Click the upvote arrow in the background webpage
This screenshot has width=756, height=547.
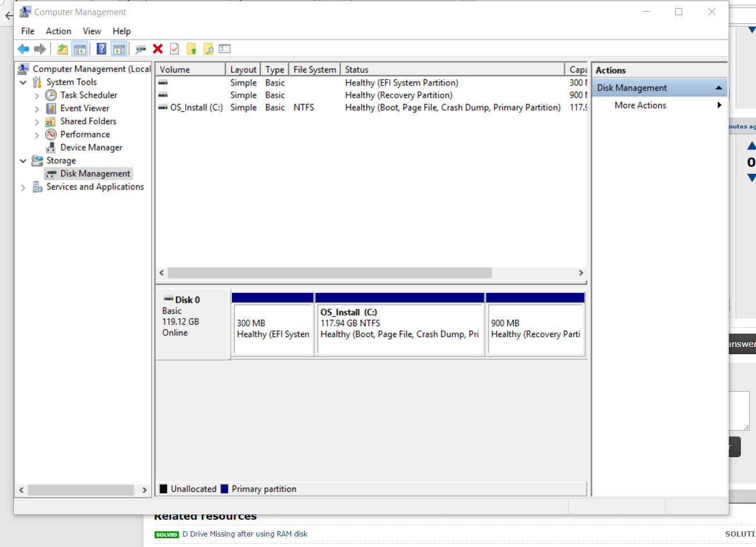point(751,146)
